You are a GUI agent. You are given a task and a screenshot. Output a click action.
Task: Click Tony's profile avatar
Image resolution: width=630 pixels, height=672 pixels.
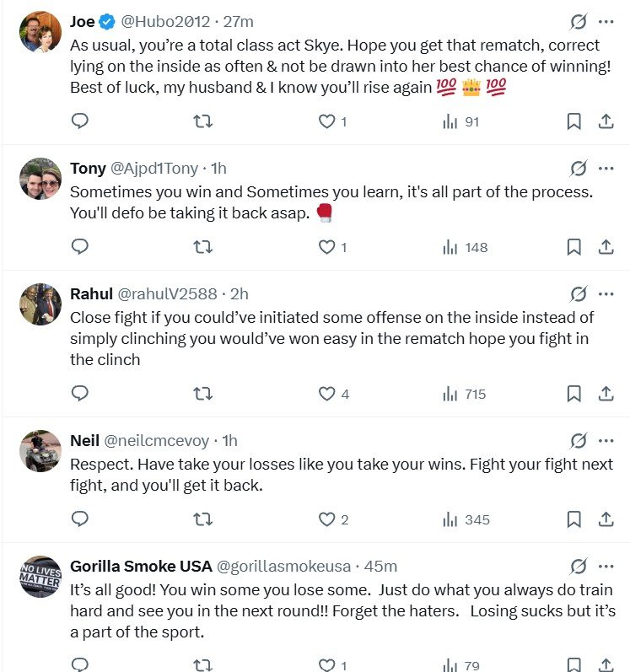[x=40, y=179]
